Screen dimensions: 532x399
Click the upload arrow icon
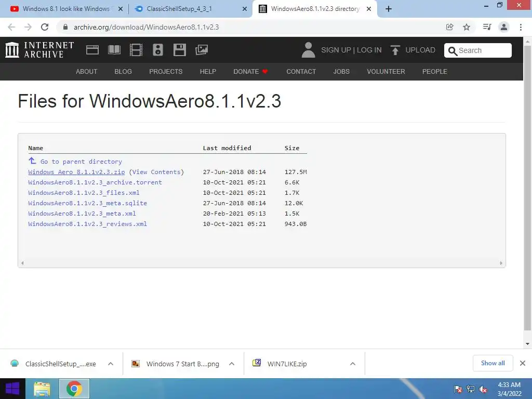click(395, 50)
